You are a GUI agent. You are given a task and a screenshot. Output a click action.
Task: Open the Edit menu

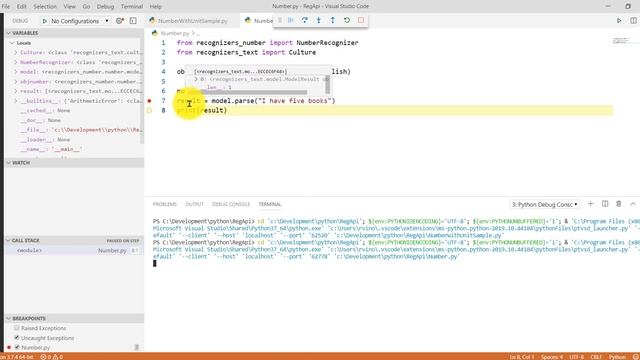[x=21, y=7]
